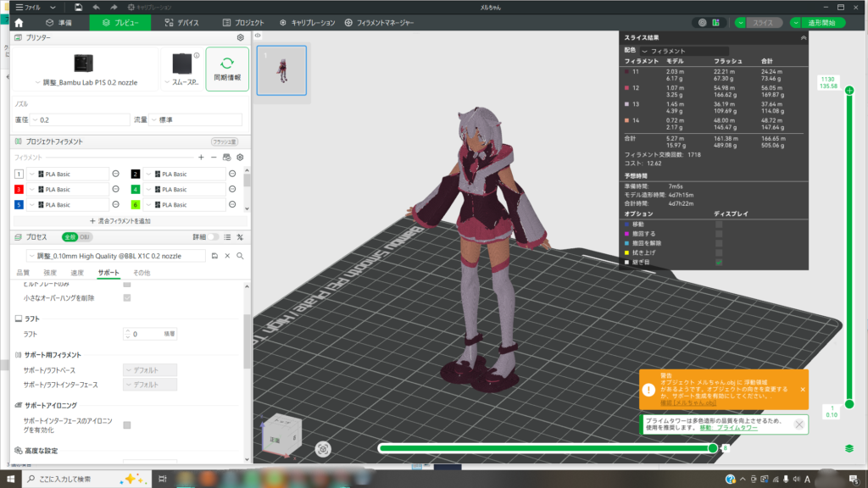Remove a filament with minus icon
Viewport: 868px width, 488px height.
click(214, 157)
